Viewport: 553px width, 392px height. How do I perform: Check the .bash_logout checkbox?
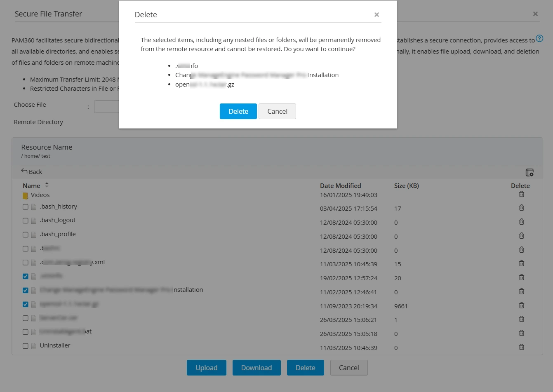pyautogui.click(x=26, y=221)
